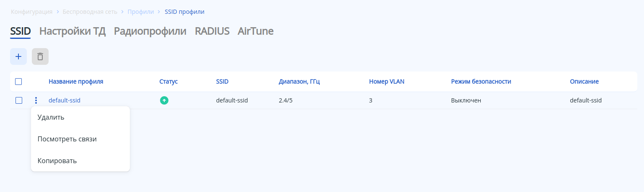Screen dimensions: 644x192
Task: Click the plus icon to add SSID profile
Action: point(18,56)
